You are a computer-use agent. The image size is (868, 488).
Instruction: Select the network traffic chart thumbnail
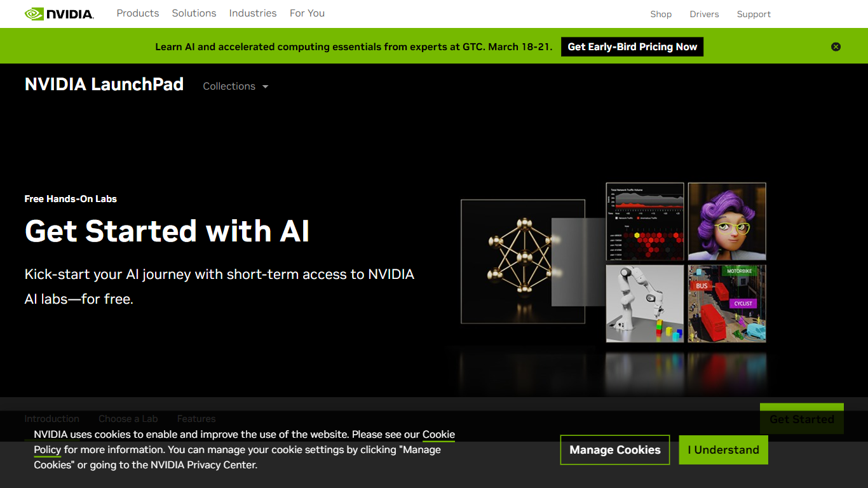tap(644, 221)
